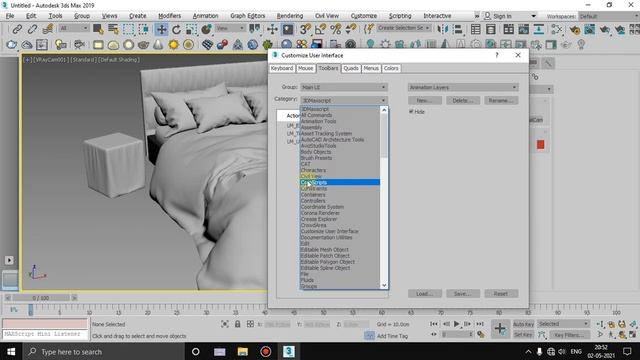Open the Sign In dropdown arrow
The height and width of the screenshot is (360, 640).
[533, 16]
